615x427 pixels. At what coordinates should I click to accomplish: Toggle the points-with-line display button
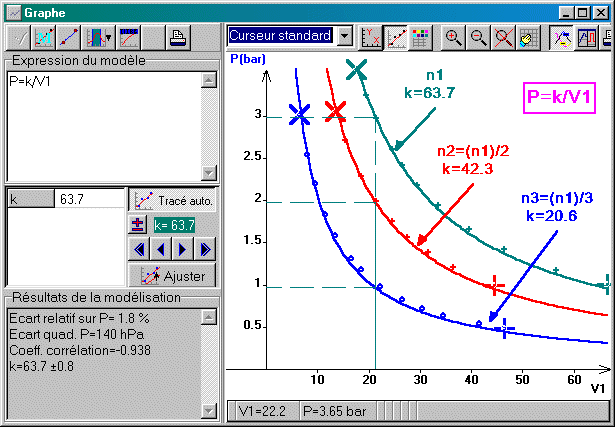[x=397, y=37]
